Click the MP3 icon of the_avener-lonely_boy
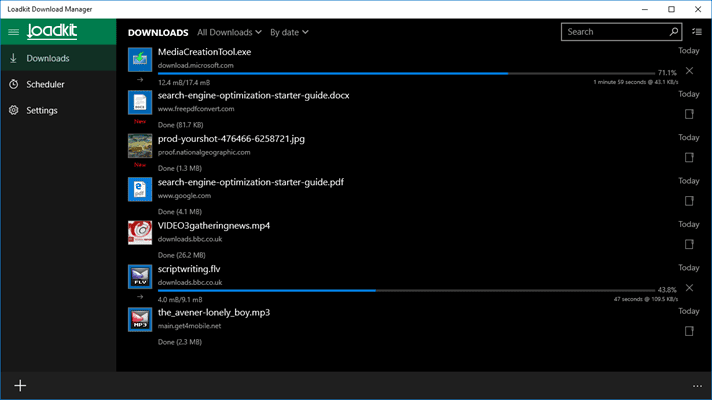 140,320
